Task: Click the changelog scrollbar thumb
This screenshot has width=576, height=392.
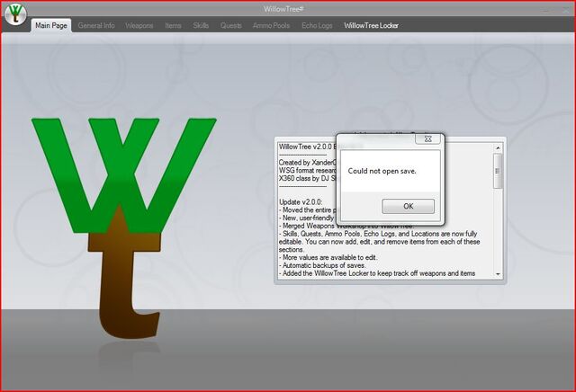Action: point(498,172)
